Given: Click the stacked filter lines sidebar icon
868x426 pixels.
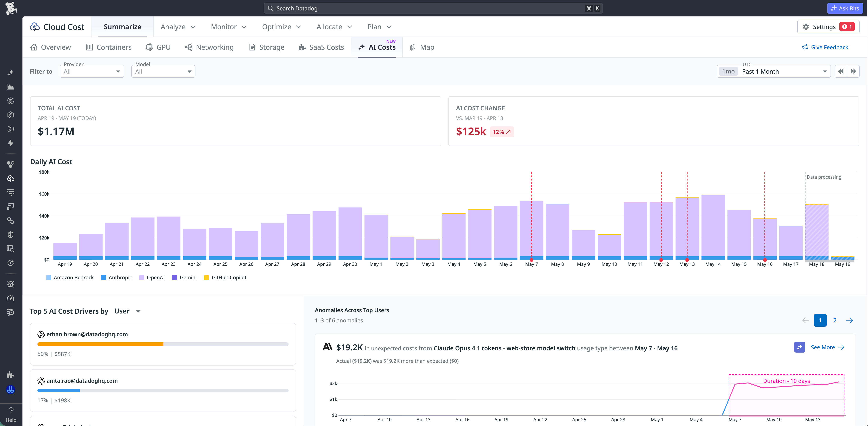Looking at the screenshot, I should pyautogui.click(x=11, y=192).
